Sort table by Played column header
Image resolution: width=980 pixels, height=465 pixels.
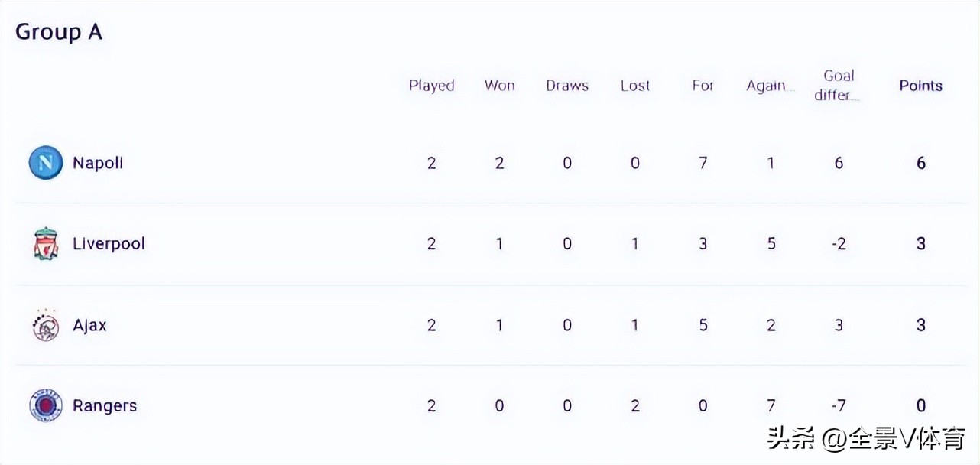coord(432,86)
